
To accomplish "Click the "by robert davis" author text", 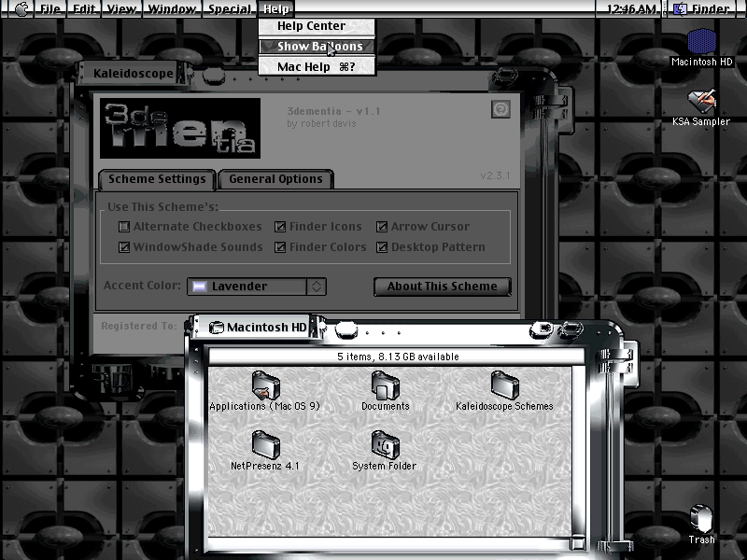I will click(321, 123).
